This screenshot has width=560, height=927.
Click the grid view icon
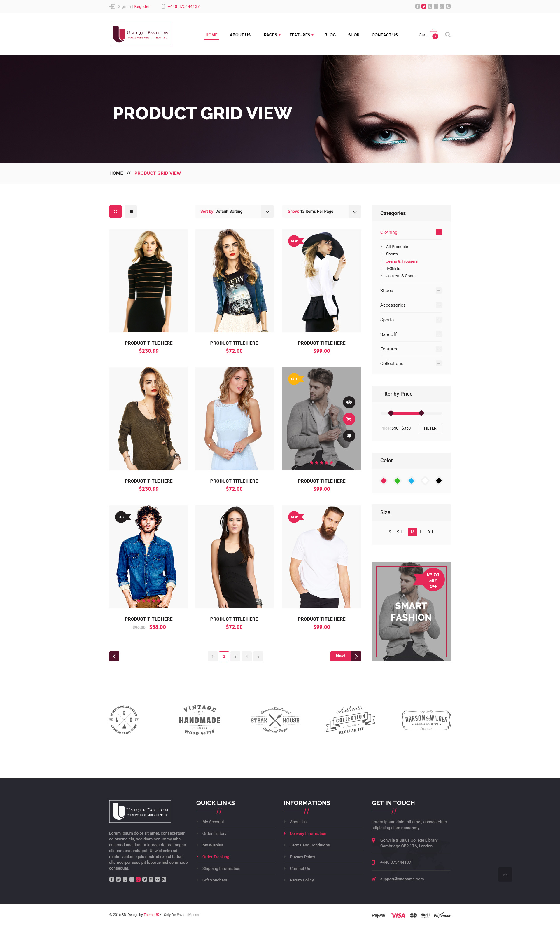[x=116, y=211]
